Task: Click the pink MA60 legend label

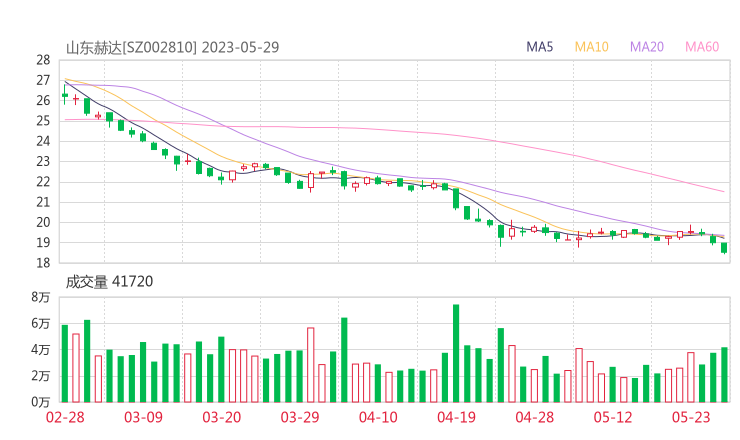Action: point(701,47)
